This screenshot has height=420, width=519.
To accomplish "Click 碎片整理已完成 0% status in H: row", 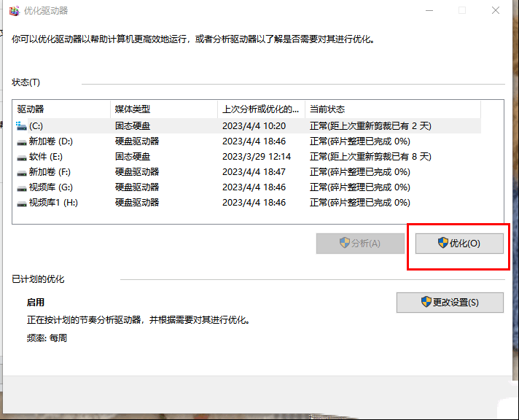I will pos(360,203).
